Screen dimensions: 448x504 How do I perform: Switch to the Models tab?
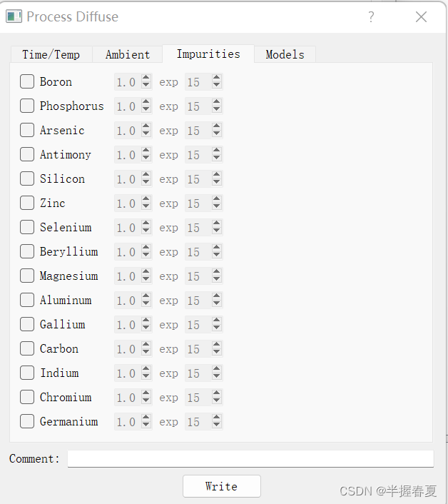point(285,54)
